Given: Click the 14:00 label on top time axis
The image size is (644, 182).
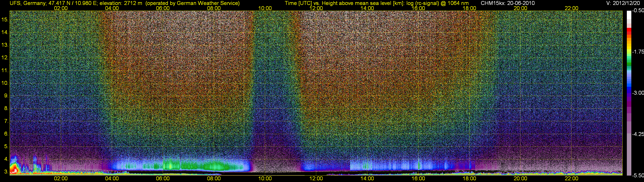Looking at the screenshot, I should tap(367, 8).
